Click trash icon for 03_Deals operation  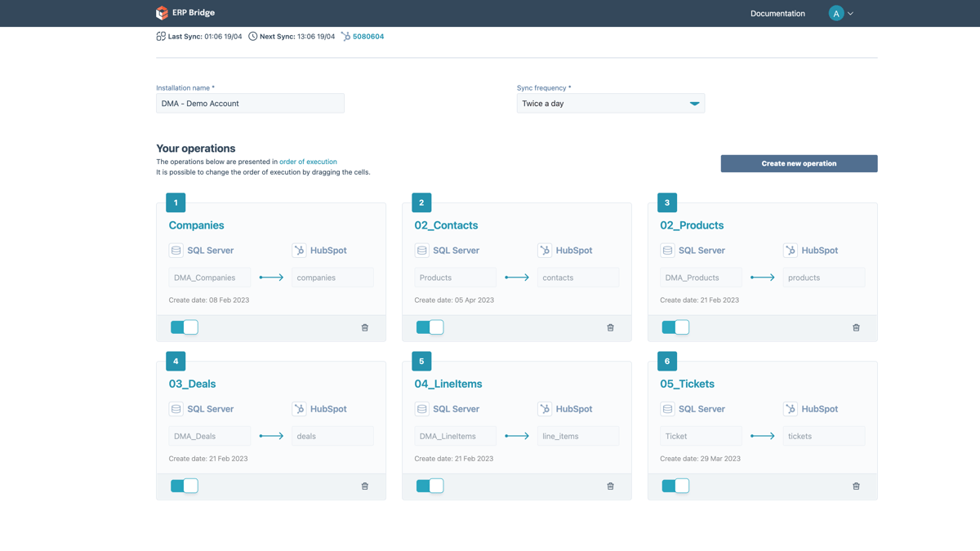coord(365,486)
